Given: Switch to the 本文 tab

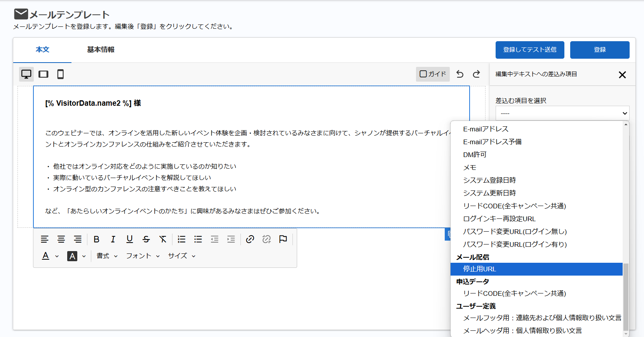Looking at the screenshot, I should click(x=42, y=50).
